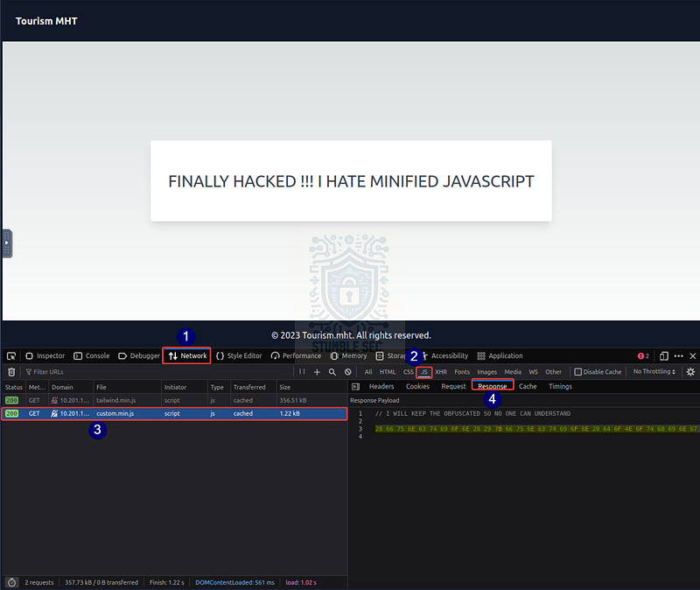Open the Performance panel
This screenshot has height=590, width=700.
(296, 356)
